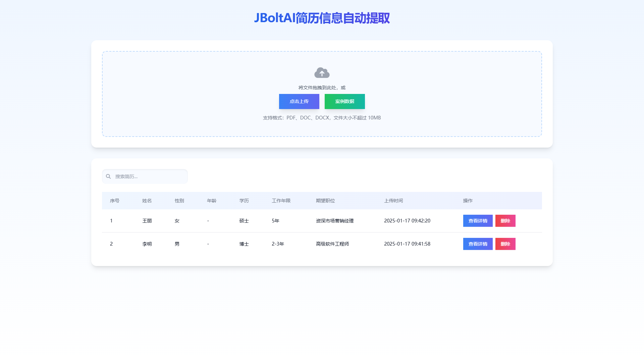This screenshot has width=644, height=362.
Task: View details for 李明's resume
Action: (x=478, y=244)
